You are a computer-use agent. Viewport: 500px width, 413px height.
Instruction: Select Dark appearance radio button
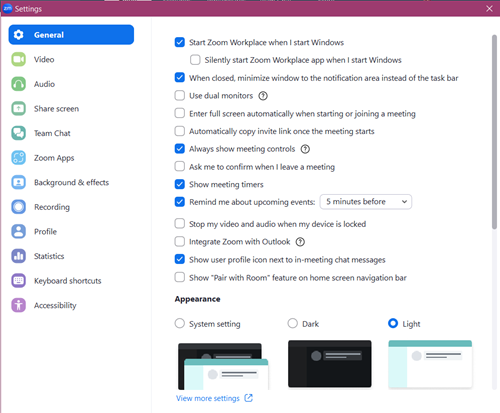(292, 323)
